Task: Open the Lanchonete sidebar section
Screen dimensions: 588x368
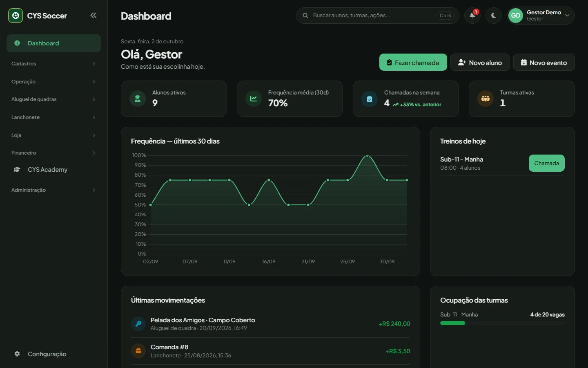Action: (x=53, y=117)
